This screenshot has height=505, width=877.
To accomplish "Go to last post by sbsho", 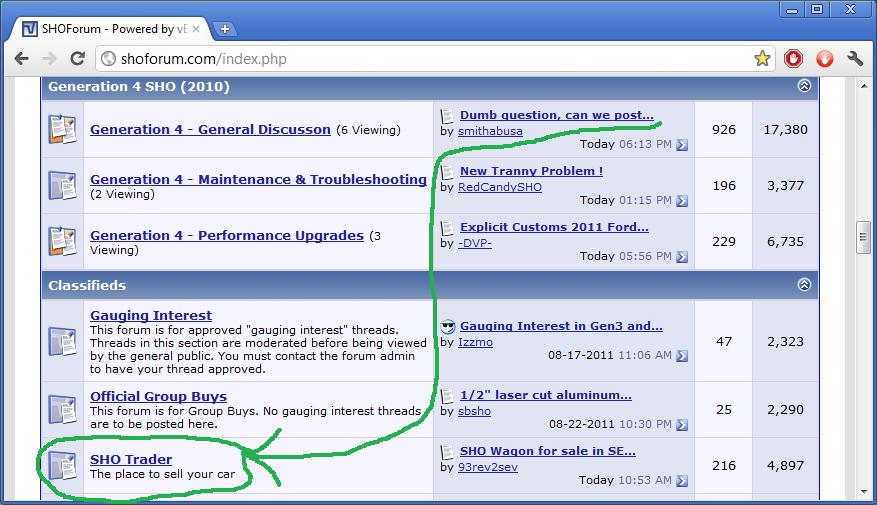I will click(x=682, y=424).
